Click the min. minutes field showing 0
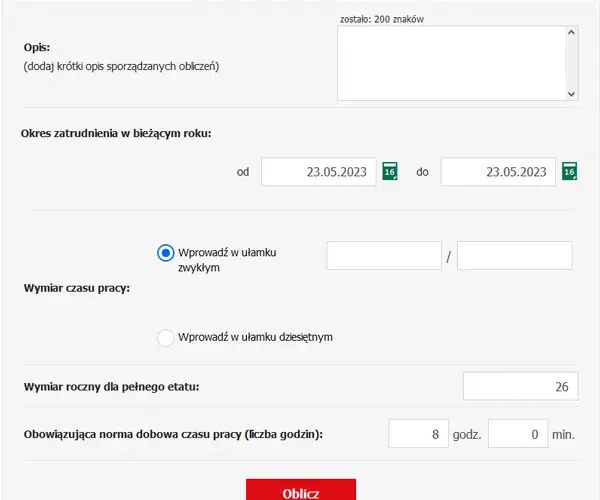600x500 pixels. tap(518, 433)
